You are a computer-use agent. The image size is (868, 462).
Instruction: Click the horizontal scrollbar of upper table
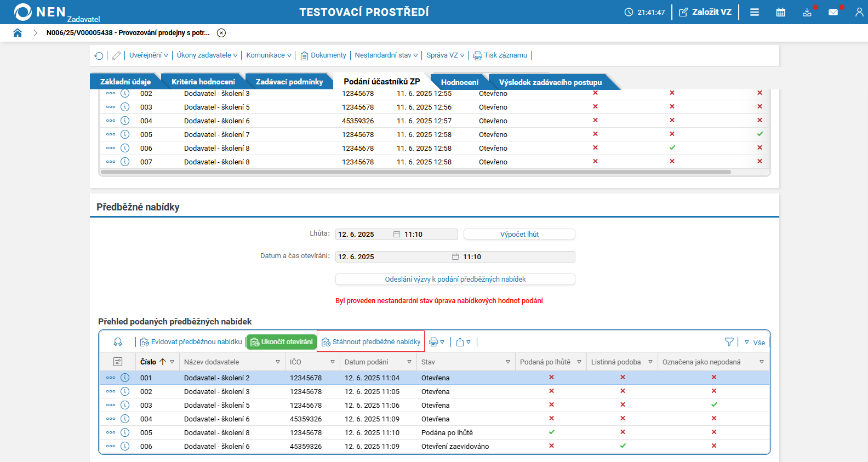click(x=416, y=172)
